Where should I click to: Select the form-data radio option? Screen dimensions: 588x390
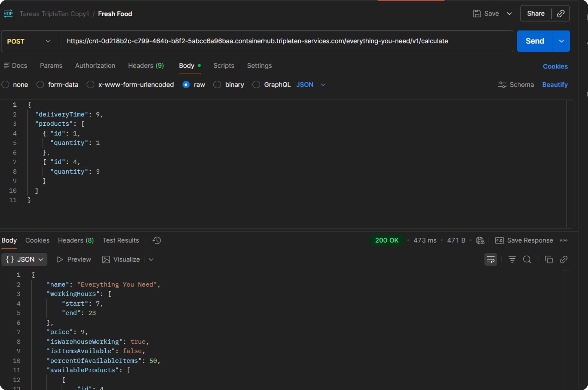(x=40, y=85)
